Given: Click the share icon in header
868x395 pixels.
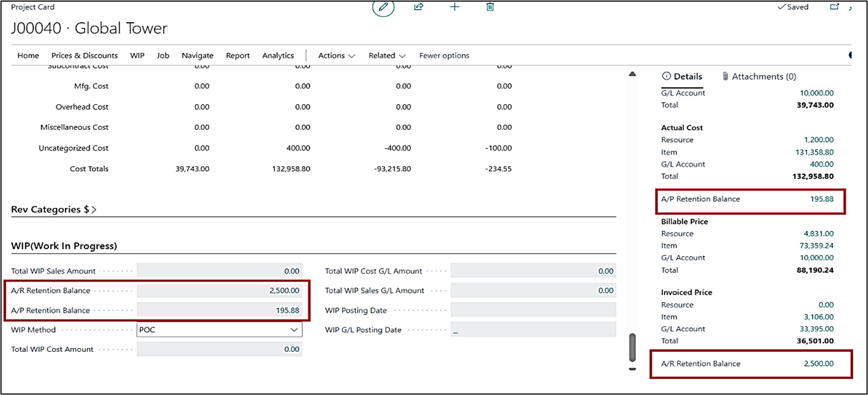Looking at the screenshot, I should (419, 7).
